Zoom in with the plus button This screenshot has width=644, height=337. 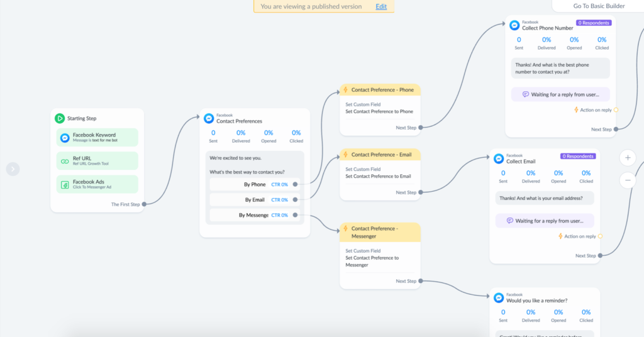(628, 158)
